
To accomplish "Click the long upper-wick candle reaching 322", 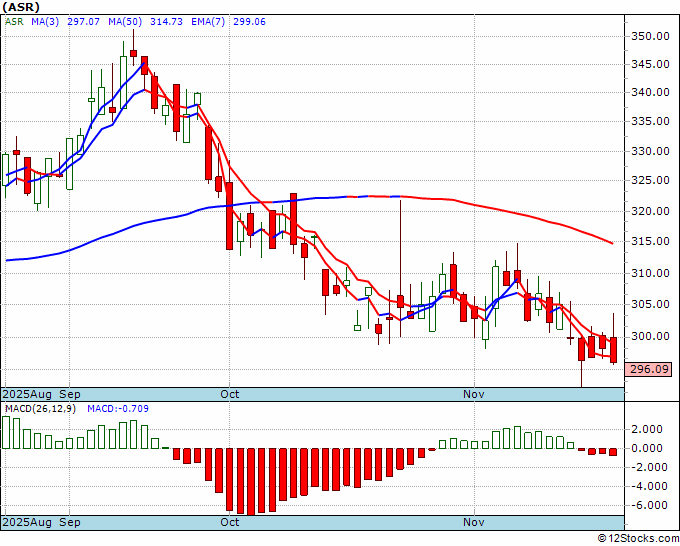I will coord(400,301).
